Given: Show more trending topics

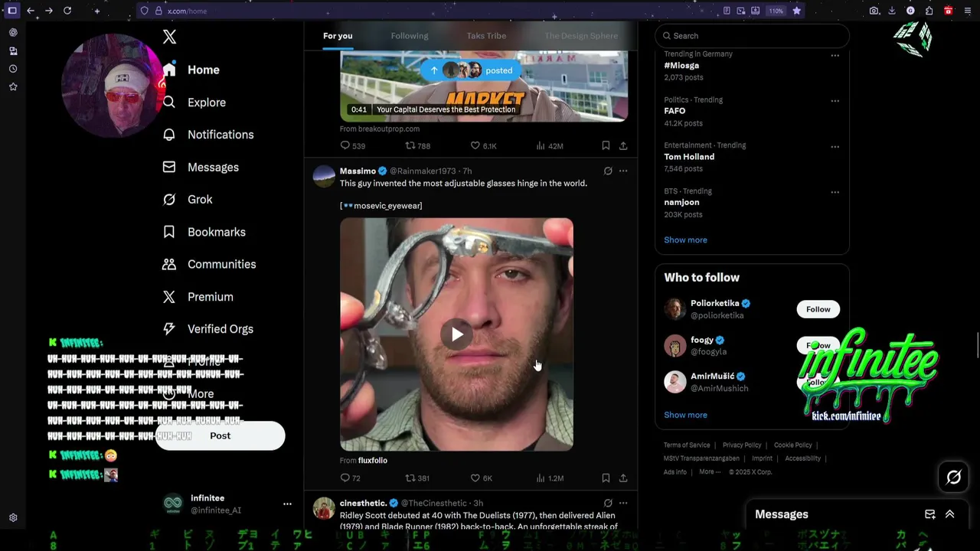Looking at the screenshot, I should click(x=685, y=240).
